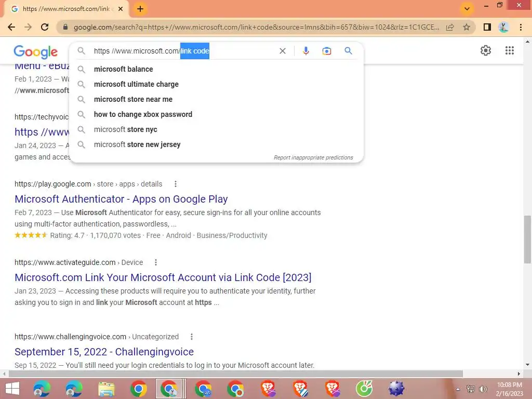Open September 15, 2022 Challengingvoice result
Viewport: 532px width, 399px height.
click(x=104, y=352)
